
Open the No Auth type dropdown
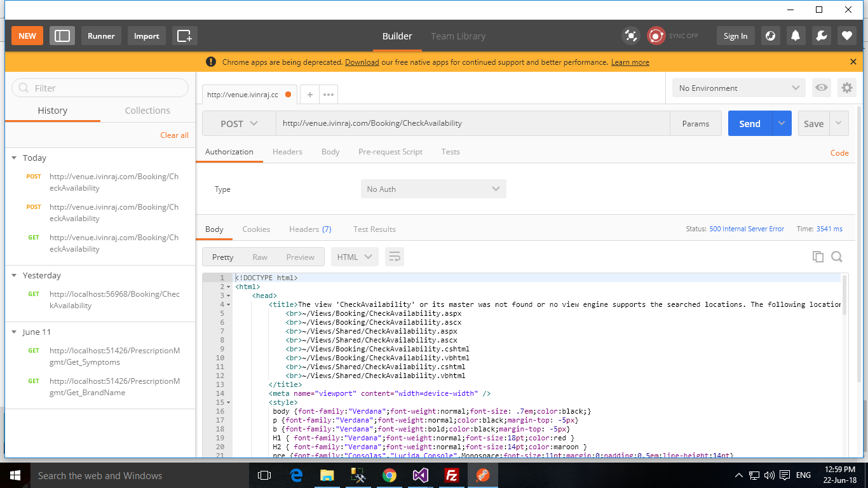point(433,189)
